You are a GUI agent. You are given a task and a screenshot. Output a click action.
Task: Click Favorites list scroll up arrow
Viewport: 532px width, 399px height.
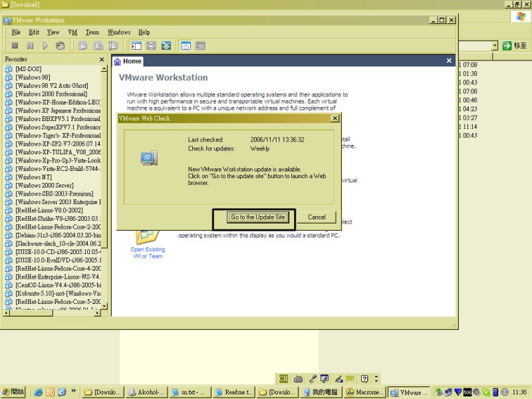tap(104, 69)
